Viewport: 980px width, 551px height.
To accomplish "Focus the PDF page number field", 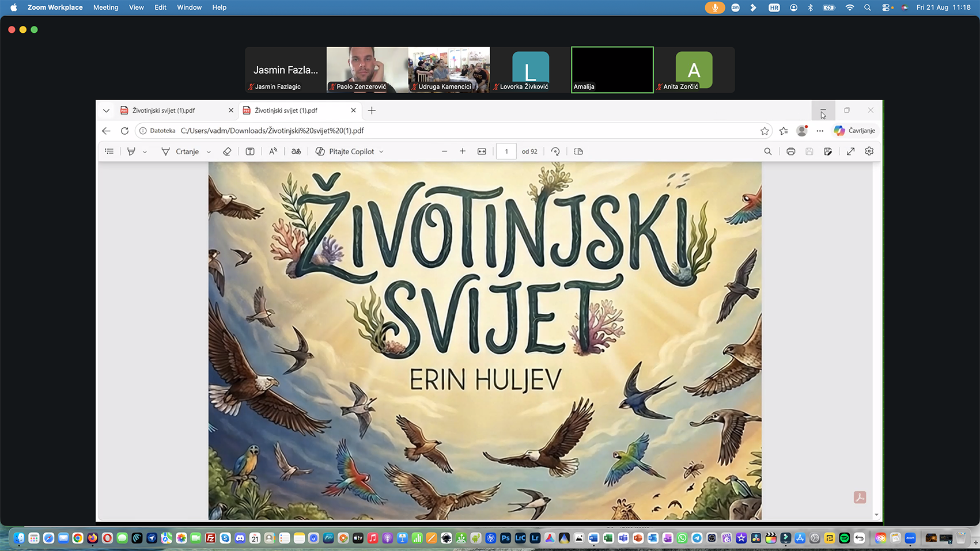I will point(506,151).
